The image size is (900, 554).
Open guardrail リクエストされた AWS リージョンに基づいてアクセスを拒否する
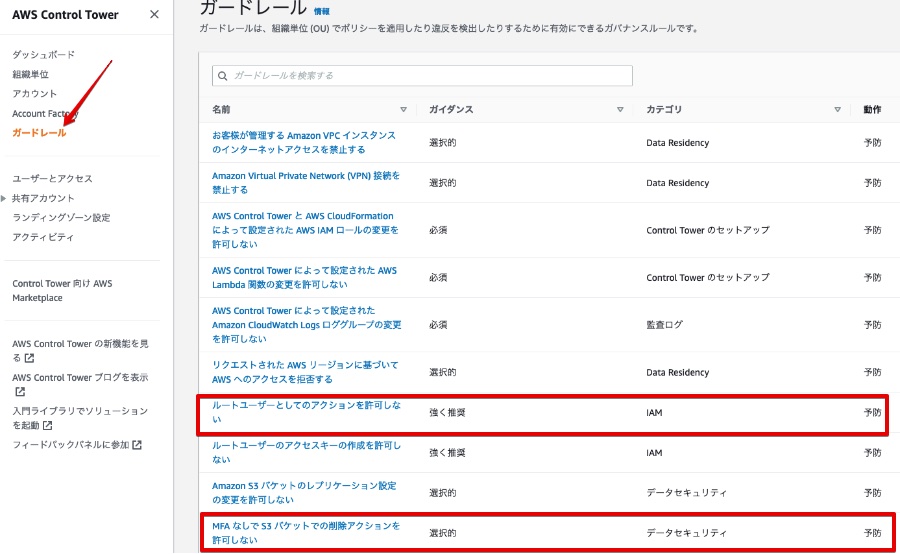(x=305, y=372)
